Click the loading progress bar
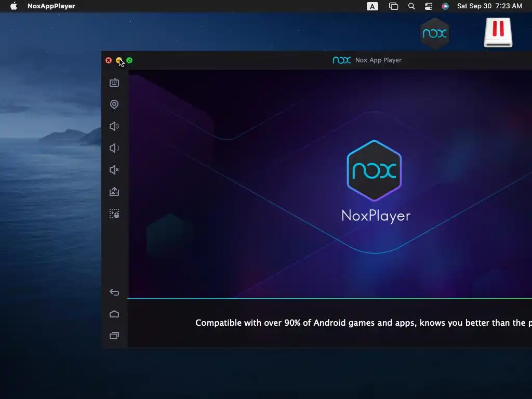The height and width of the screenshot is (399, 532). pyautogui.click(x=329, y=299)
